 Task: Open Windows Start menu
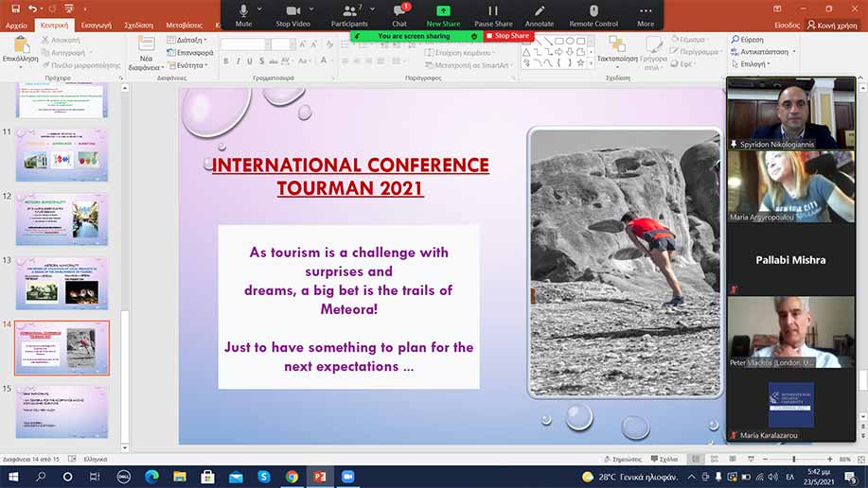point(12,477)
